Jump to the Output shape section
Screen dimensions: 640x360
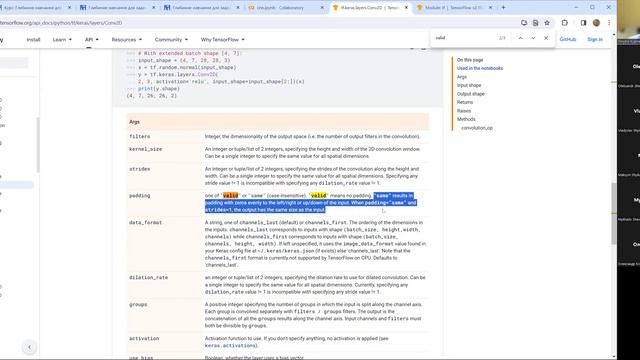(x=471, y=94)
